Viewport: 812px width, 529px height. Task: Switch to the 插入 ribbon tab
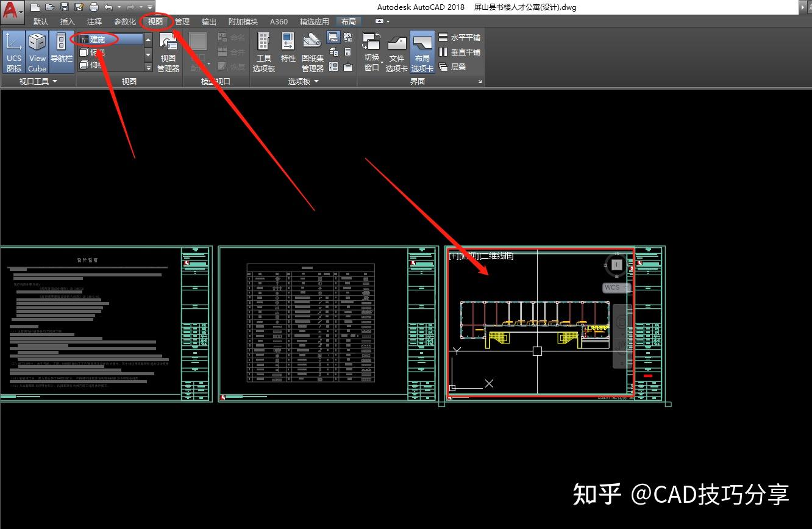[67, 21]
